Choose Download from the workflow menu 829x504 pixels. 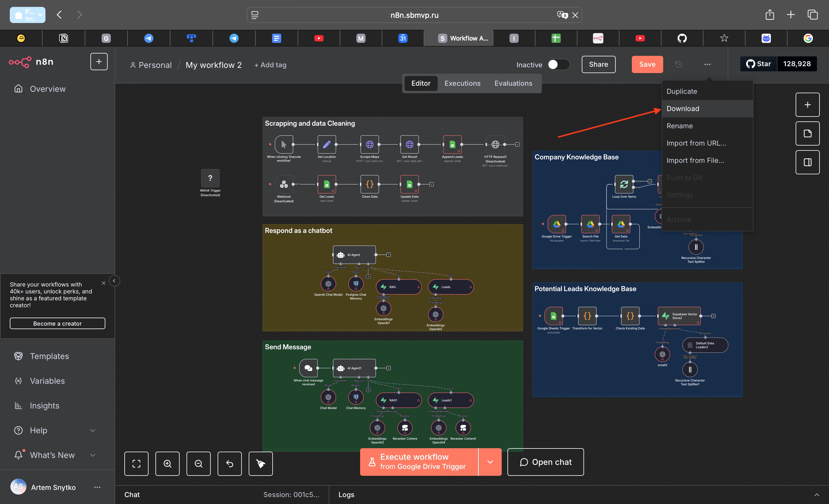[x=683, y=109]
